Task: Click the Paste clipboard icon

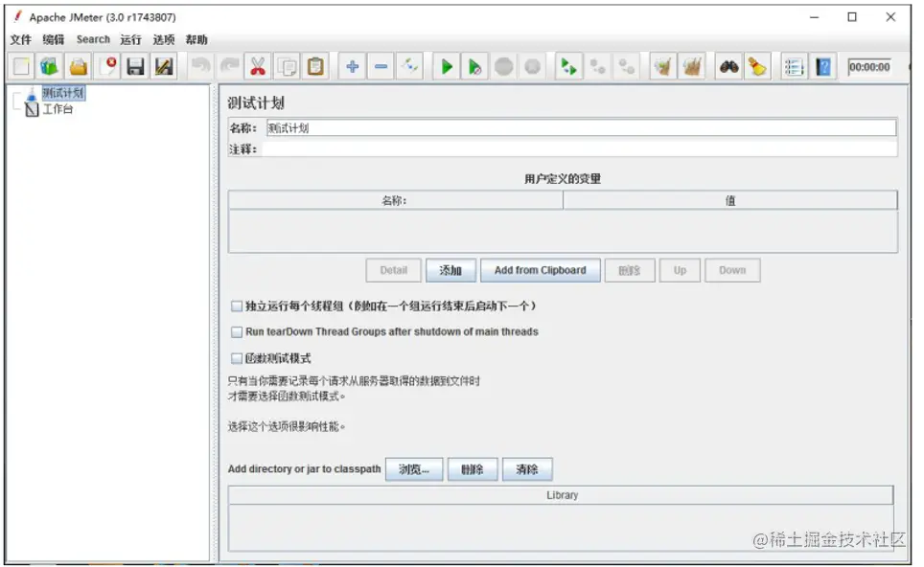Action: coord(315,66)
